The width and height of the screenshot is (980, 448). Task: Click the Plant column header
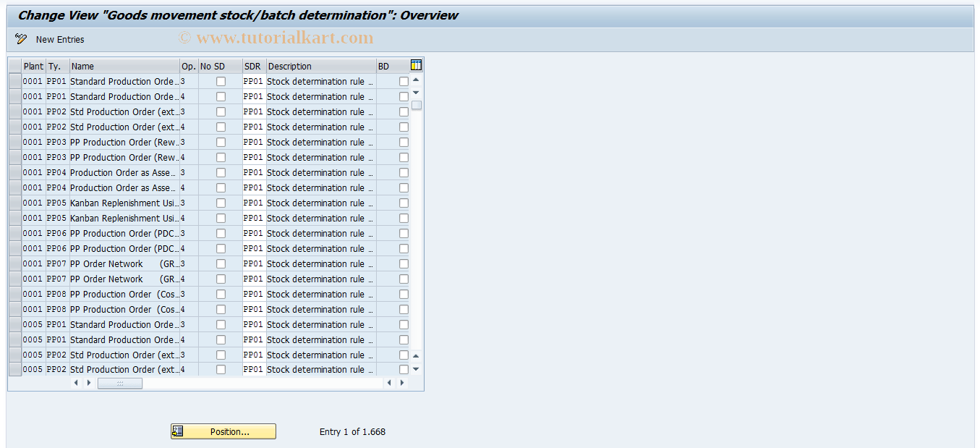(33, 66)
